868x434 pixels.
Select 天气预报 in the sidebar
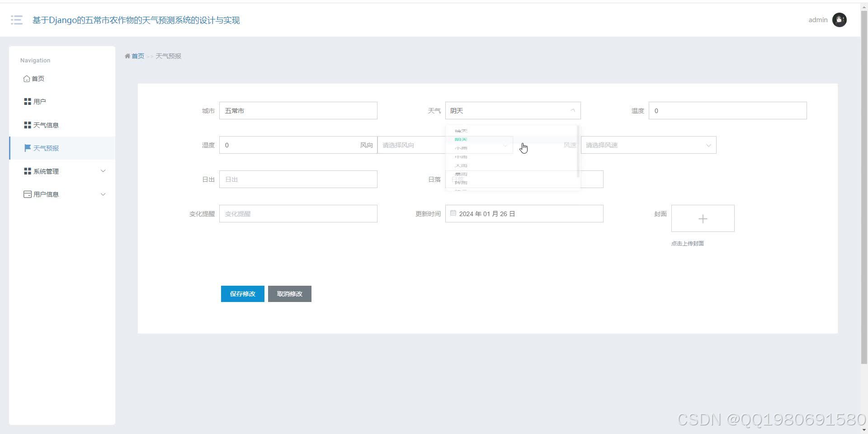(x=62, y=148)
